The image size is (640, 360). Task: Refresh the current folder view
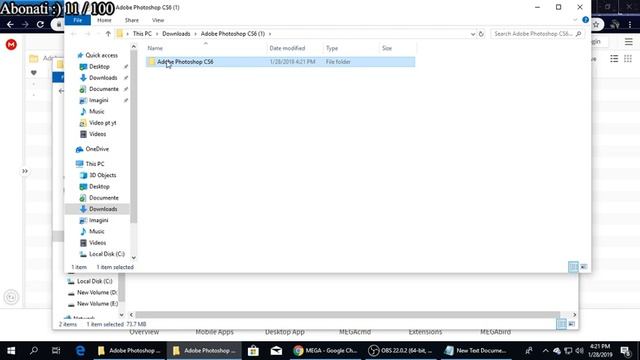click(x=481, y=34)
